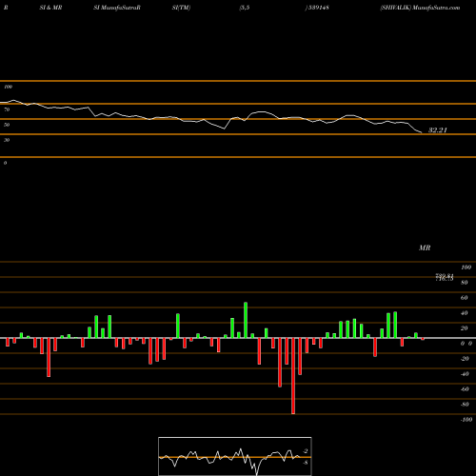The image size is (476, 476).
Task: Click the MR axis label '60'
Action: pyautogui.click(x=465, y=298)
